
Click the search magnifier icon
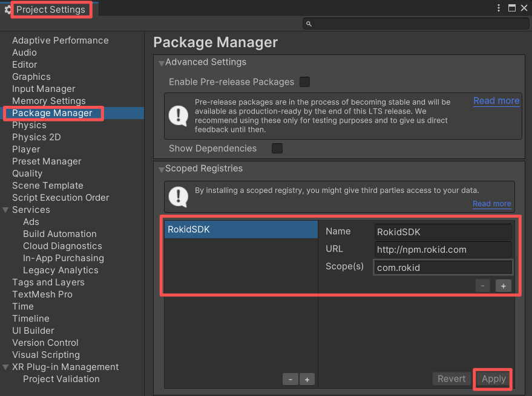point(309,24)
